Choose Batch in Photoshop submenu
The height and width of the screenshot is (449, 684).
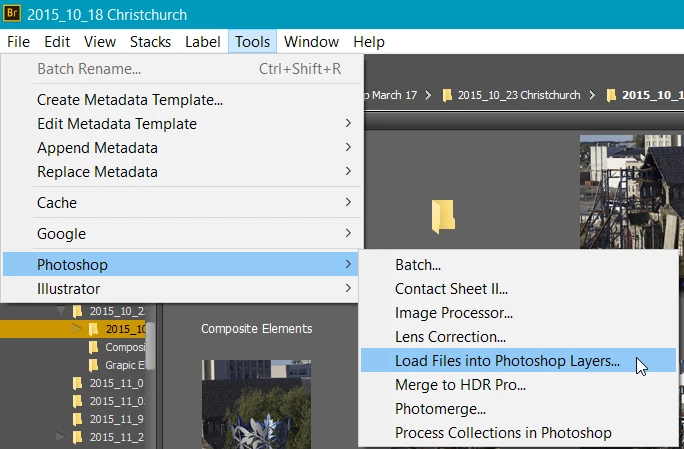coord(518,265)
